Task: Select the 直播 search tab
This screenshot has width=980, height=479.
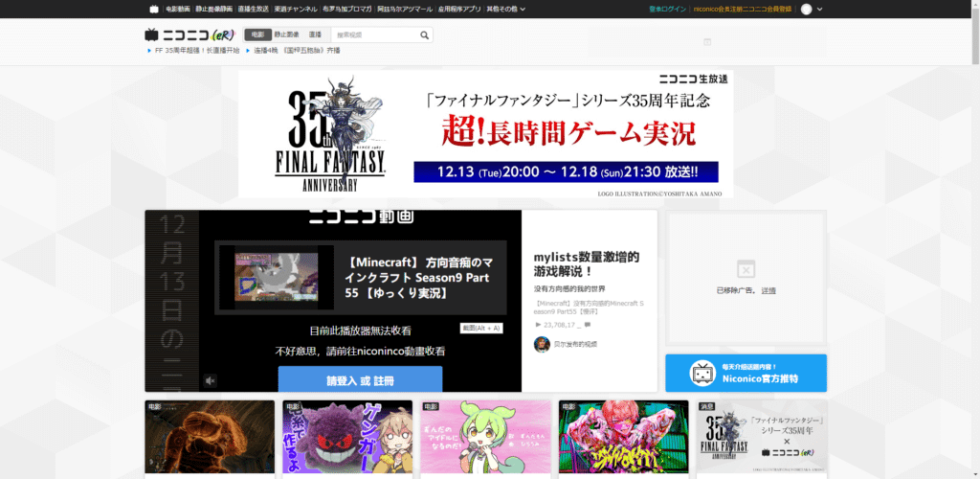Action: 315,35
